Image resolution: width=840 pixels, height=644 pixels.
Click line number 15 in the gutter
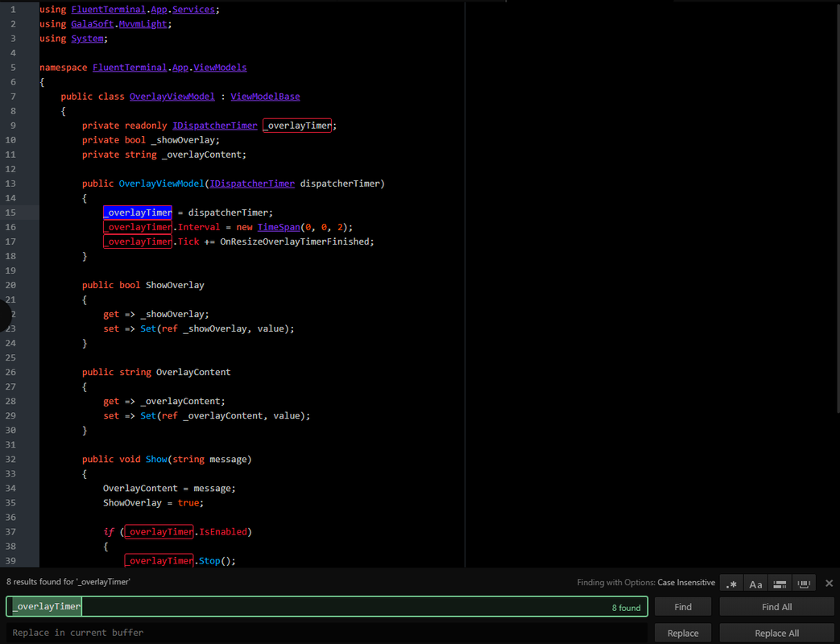click(x=10, y=213)
